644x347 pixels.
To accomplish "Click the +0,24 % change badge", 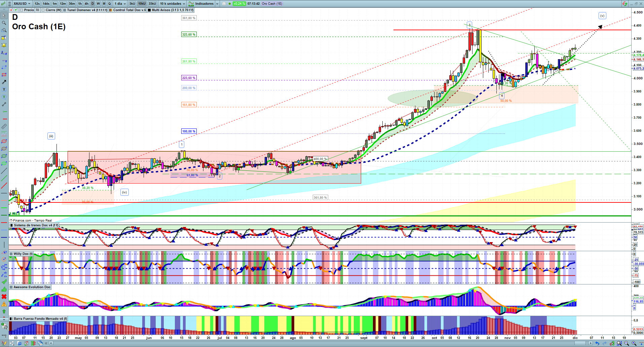I will (x=239, y=4).
